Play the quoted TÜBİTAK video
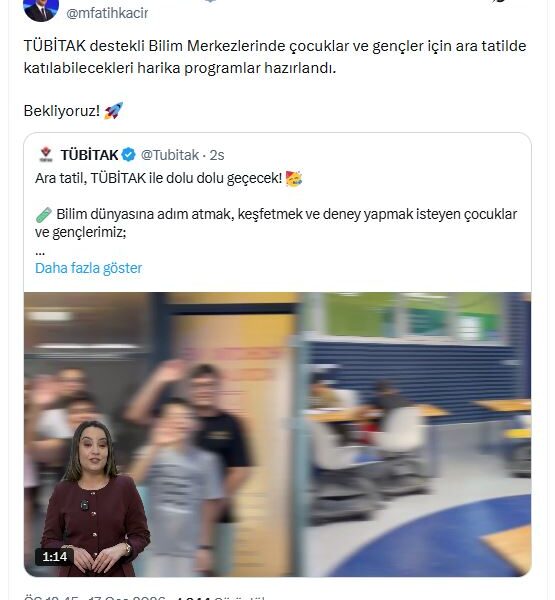555x600 pixels. pos(278,434)
